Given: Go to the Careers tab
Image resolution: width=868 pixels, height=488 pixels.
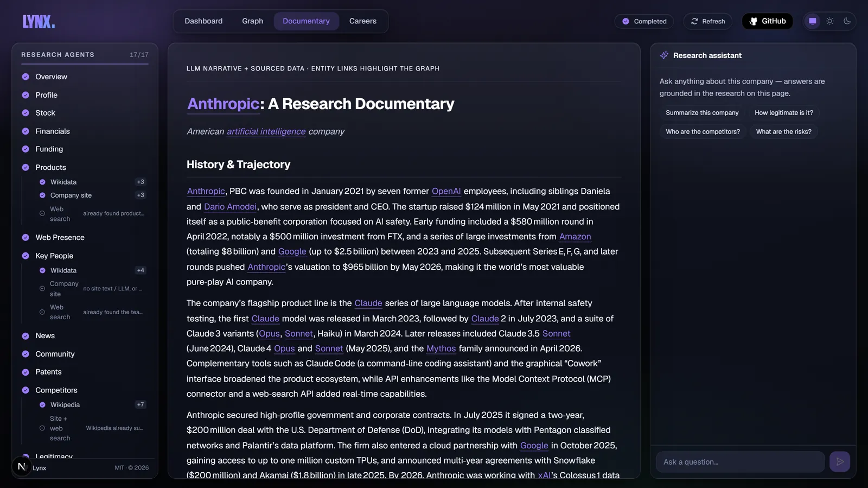Looking at the screenshot, I should tap(363, 21).
